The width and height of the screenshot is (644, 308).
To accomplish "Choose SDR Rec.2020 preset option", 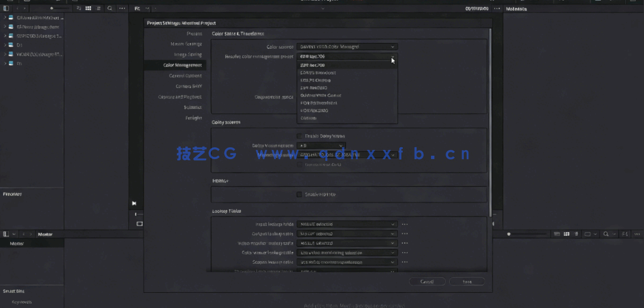I will pyautogui.click(x=347, y=88).
